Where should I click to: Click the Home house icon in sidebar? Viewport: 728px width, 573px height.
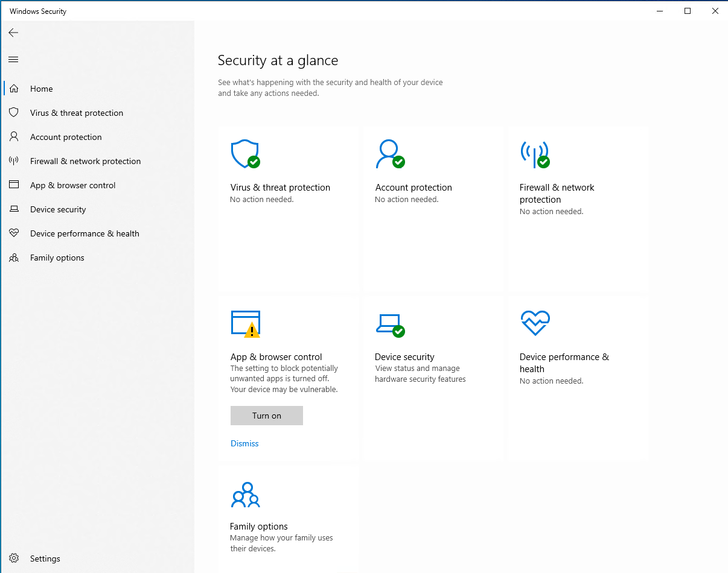click(14, 89)
